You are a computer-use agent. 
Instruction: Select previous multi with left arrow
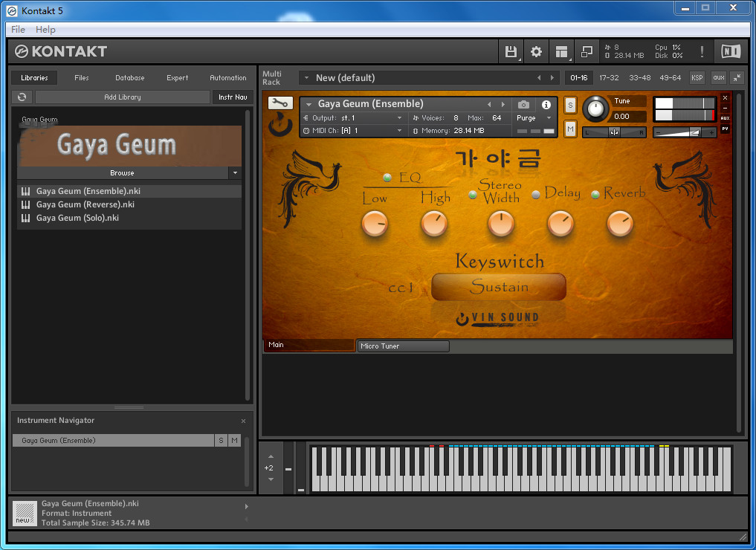[x=539, y=77]
